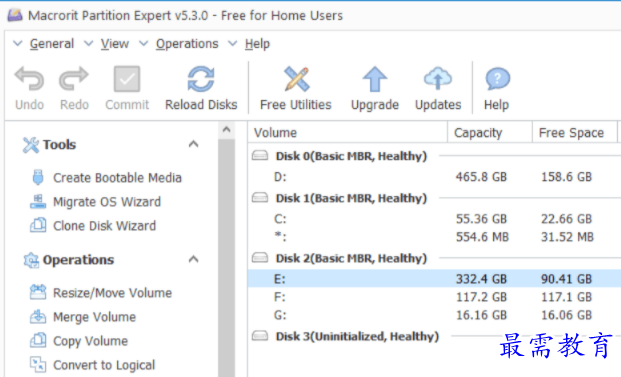Click the Updates label
The height and width of the screenshot is (377, 621).
[x=438, y=105]
